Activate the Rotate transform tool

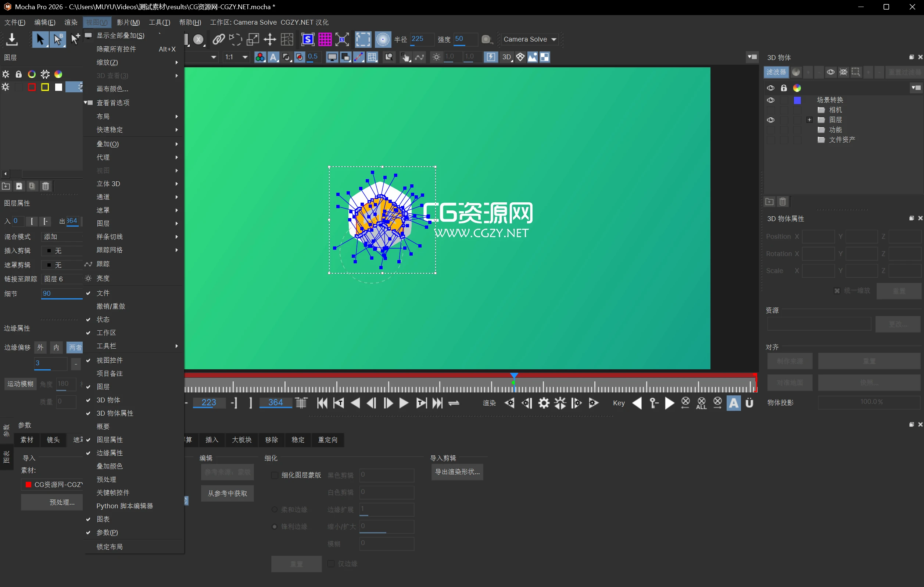pos(235,40)
